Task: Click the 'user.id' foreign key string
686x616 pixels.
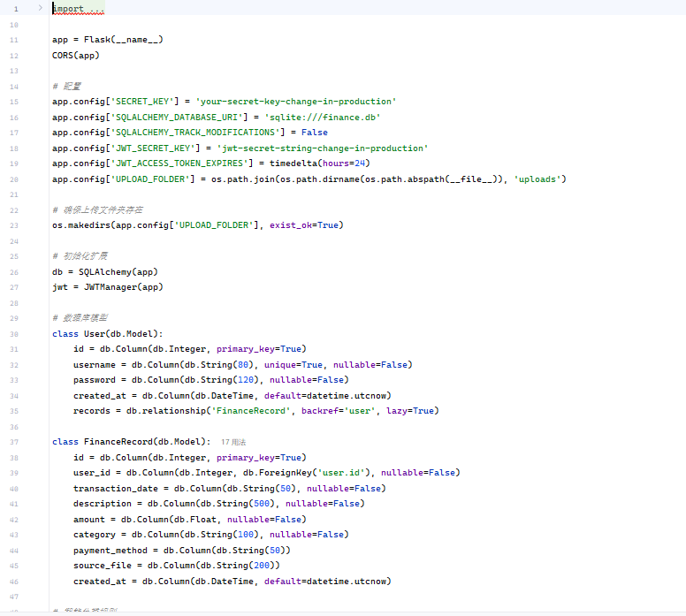Action: coord(341,473)
